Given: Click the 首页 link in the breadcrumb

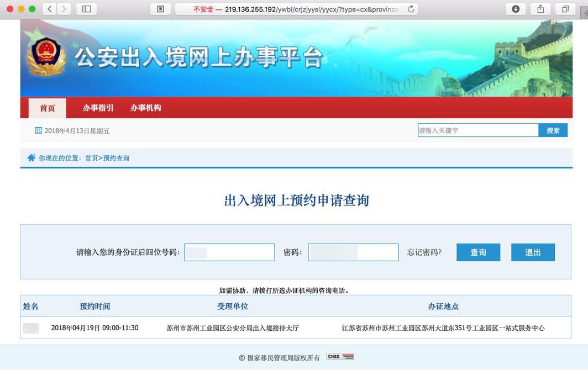Looking at the screenshot, I should click(x=92, y=158).
